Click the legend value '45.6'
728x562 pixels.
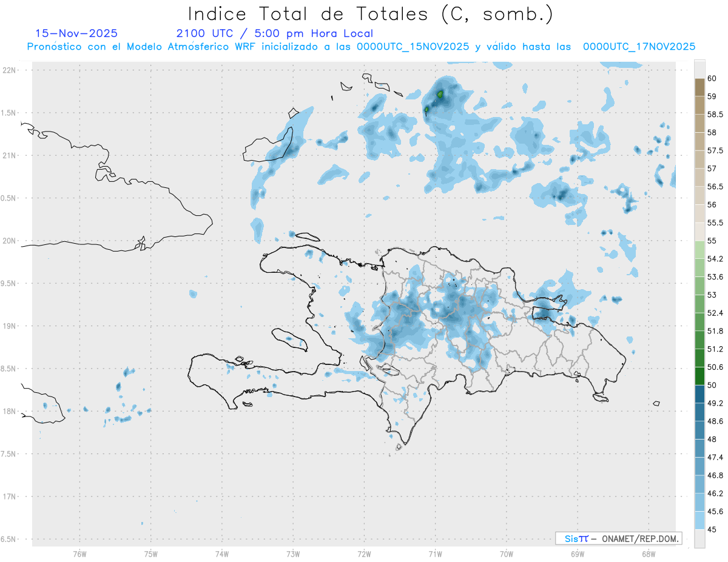pos(716,512)
